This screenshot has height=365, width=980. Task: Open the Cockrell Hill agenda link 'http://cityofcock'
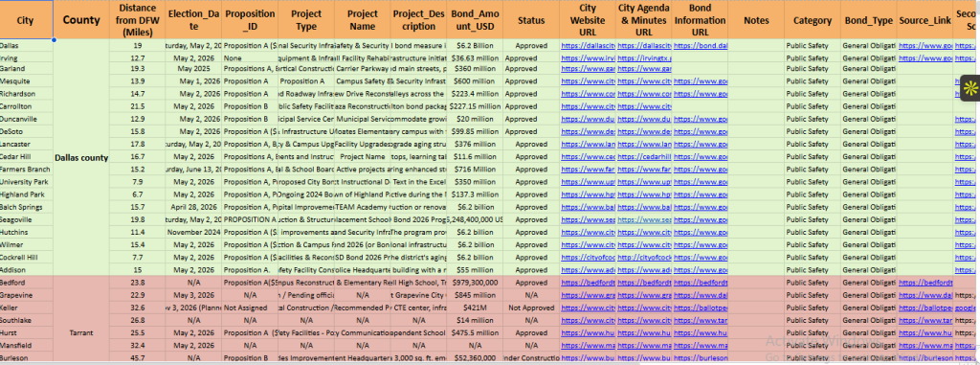pos(644,258)
